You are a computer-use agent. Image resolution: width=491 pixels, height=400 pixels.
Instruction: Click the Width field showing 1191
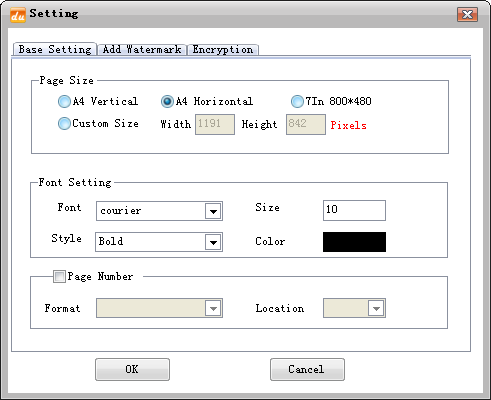(215, 125)
